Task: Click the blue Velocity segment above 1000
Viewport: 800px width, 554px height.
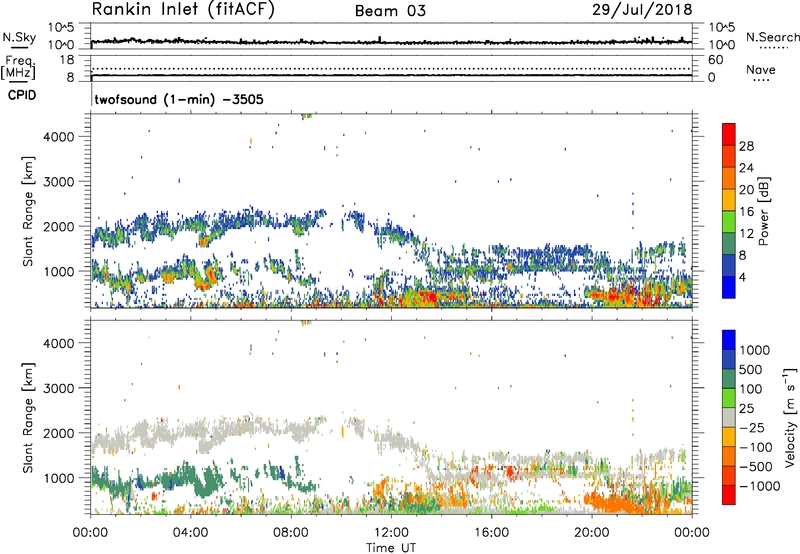Action: click(x=729, y=340)
